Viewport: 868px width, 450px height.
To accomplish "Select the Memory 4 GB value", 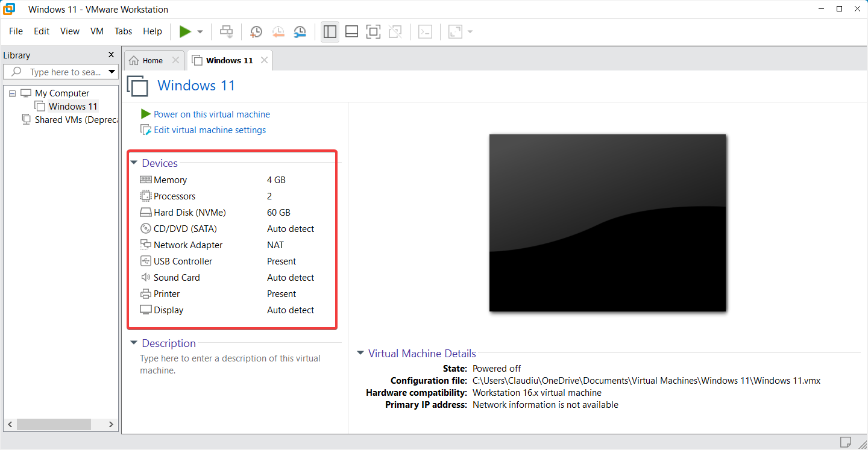I will pos(276,180).
